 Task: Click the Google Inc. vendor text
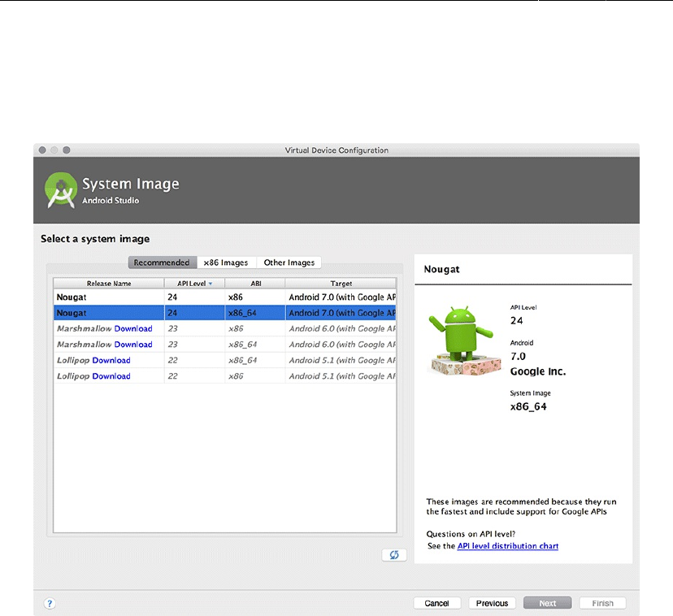(538, 371)
